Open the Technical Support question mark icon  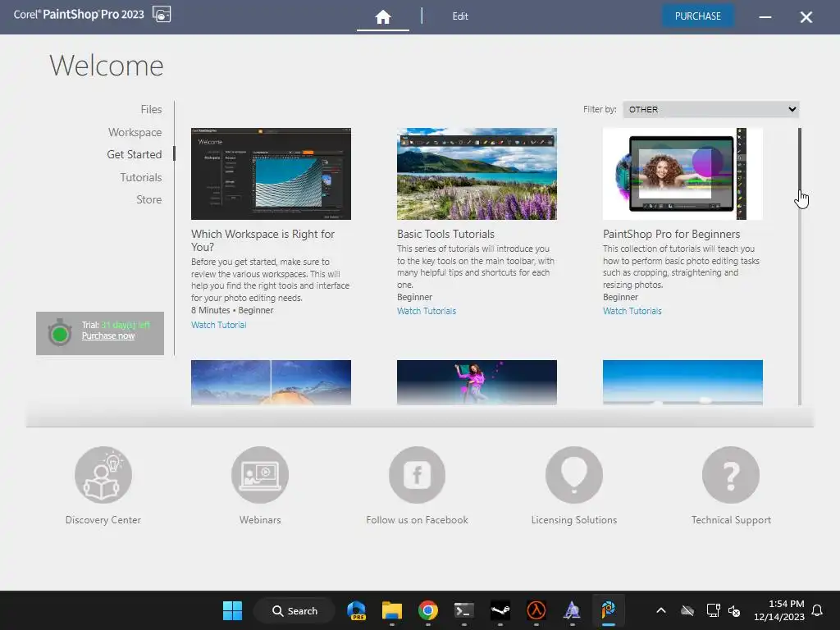[x=731, y=475]
